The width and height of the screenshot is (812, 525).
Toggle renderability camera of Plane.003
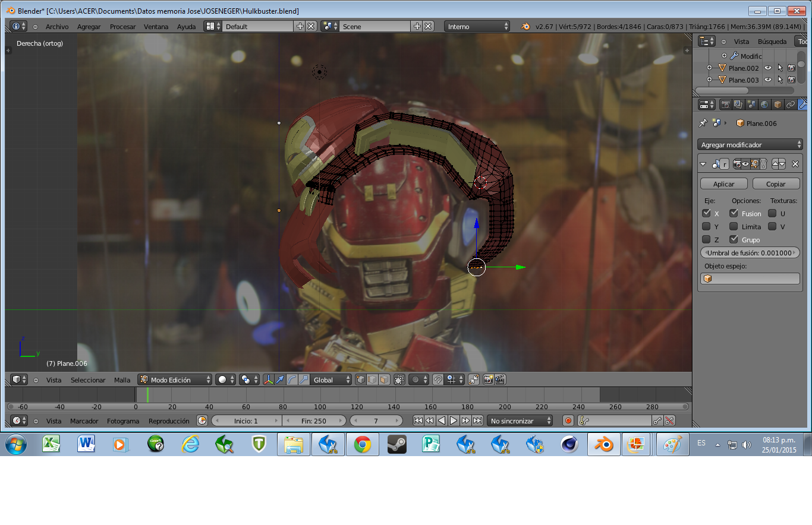[791, 80]
